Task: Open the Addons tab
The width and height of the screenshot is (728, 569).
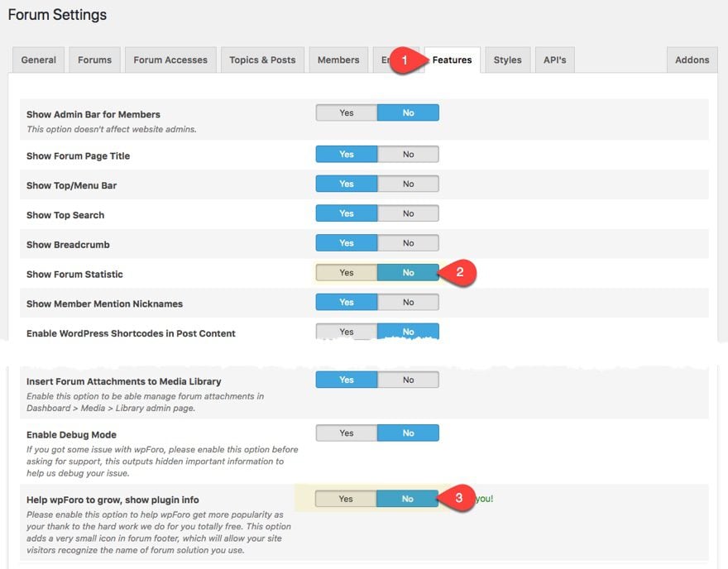Action: 692,60
